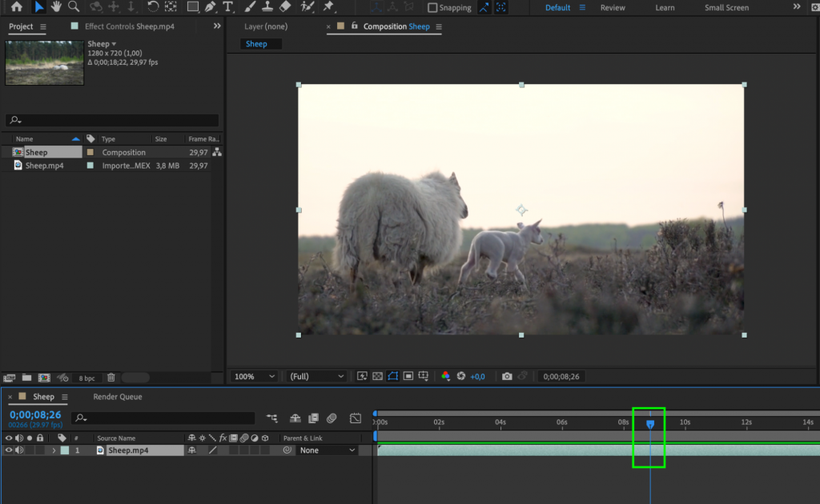Image resolution: width=820 pixels, height=504 pixels.
Task: Open the Learn workspace
Action: point(665,7)
